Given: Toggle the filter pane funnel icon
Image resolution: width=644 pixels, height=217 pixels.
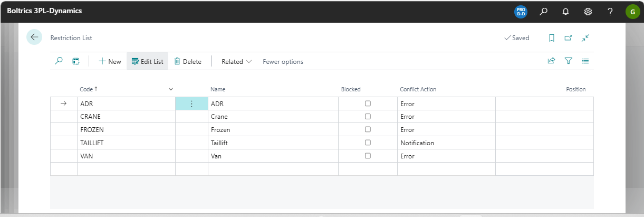Looking at the screenshot, I should (568, 61).
